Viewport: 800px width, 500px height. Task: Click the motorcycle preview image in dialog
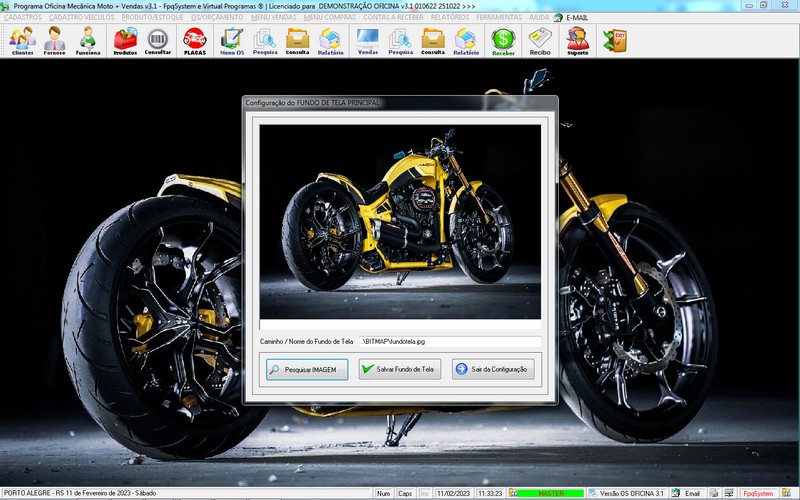400,222
